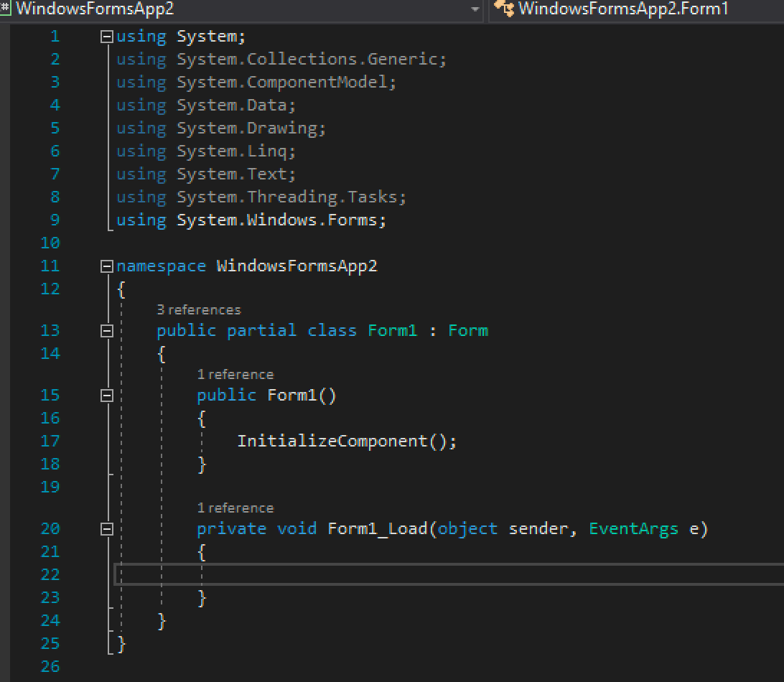The width and height of the screenshot is (784, 682).
Task: Open the project navigation dropdown arrow
Action: (475, 10)
